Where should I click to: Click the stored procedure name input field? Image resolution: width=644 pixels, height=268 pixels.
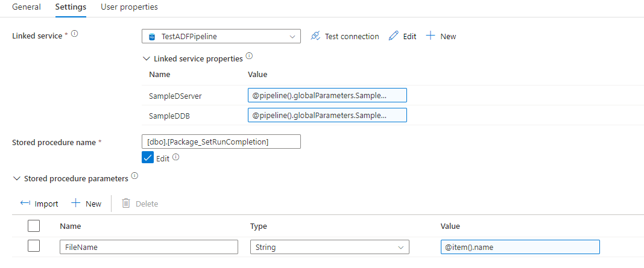(220, 142)
